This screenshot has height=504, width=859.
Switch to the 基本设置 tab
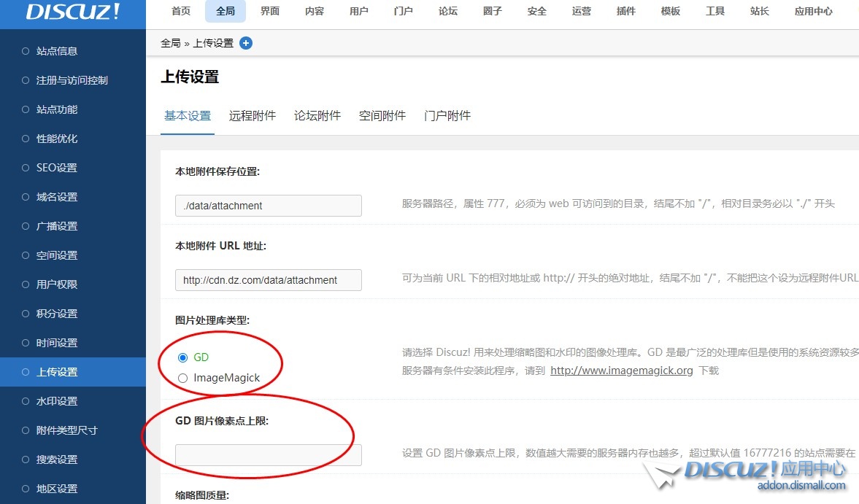click(188, 116)
